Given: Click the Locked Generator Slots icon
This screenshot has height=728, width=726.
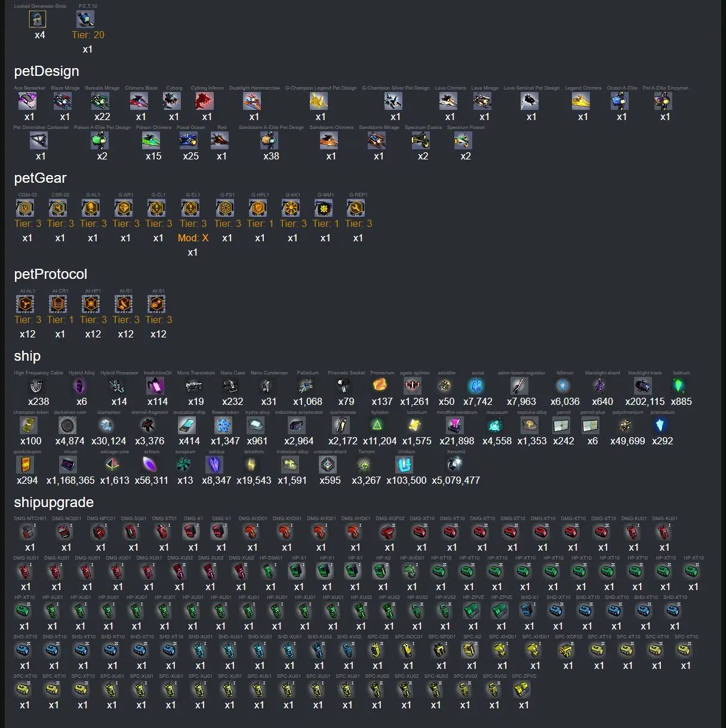Looking at the screenshot, I should coord(38,19).
